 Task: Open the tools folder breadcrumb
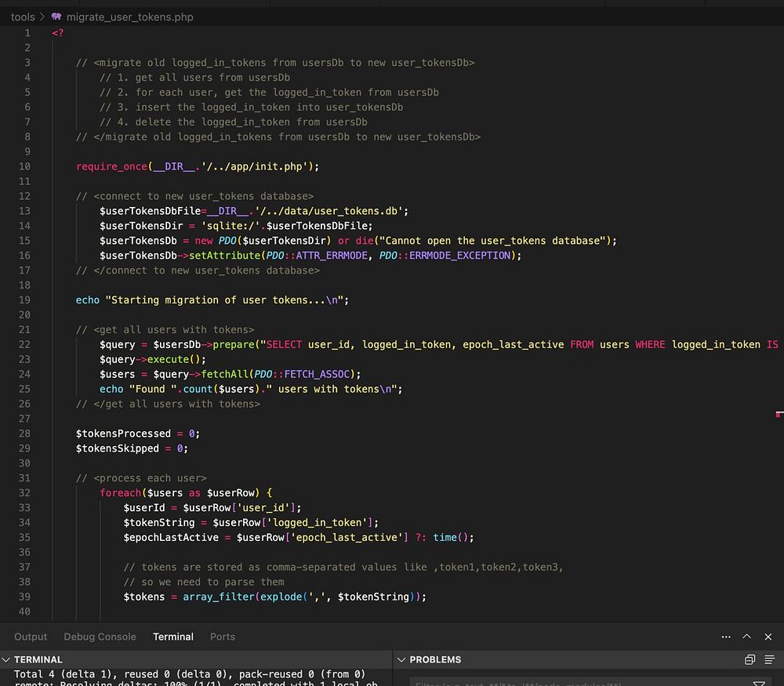pos(23,16)
